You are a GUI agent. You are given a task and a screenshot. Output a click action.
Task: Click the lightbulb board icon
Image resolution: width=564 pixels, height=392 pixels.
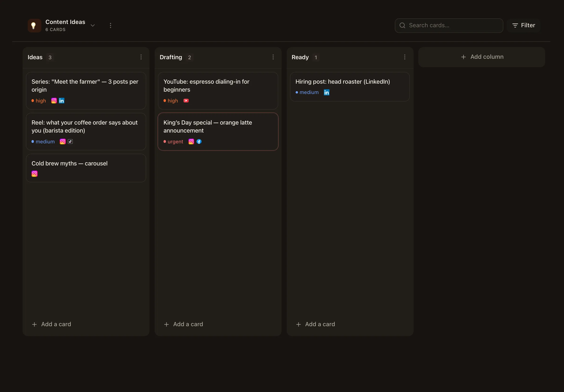tap(34, 26)
